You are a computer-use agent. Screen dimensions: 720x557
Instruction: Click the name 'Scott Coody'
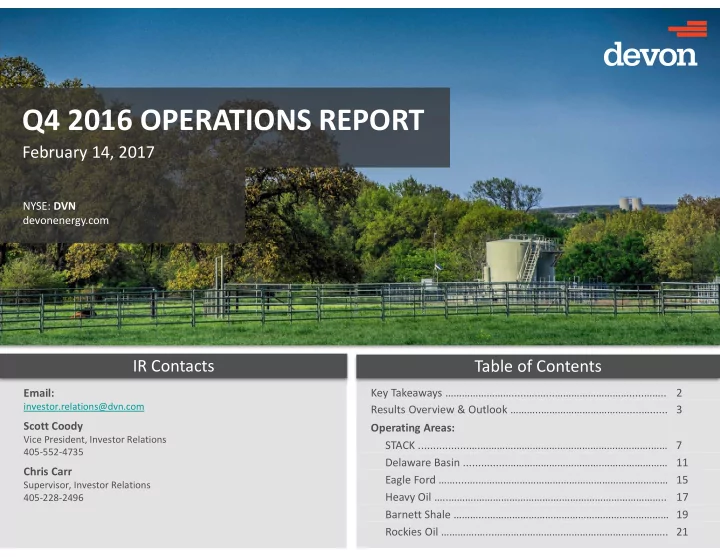pyautogui.click(x=53, y=426)
